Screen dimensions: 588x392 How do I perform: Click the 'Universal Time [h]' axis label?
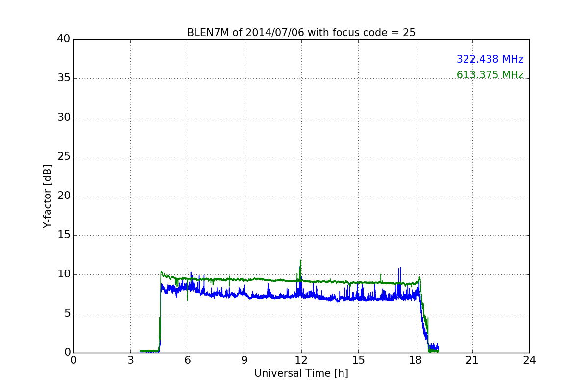click(x=301, y=373)
